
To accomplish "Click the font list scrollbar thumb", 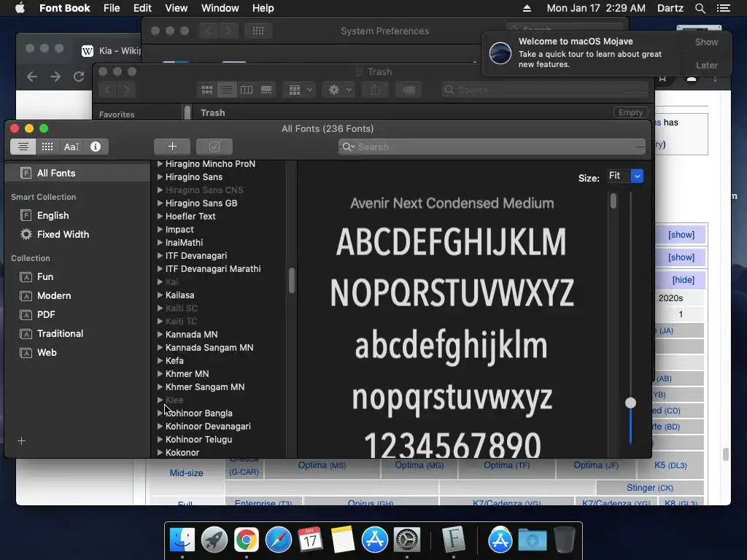I will pyautogui.click(x=292, y=280).
